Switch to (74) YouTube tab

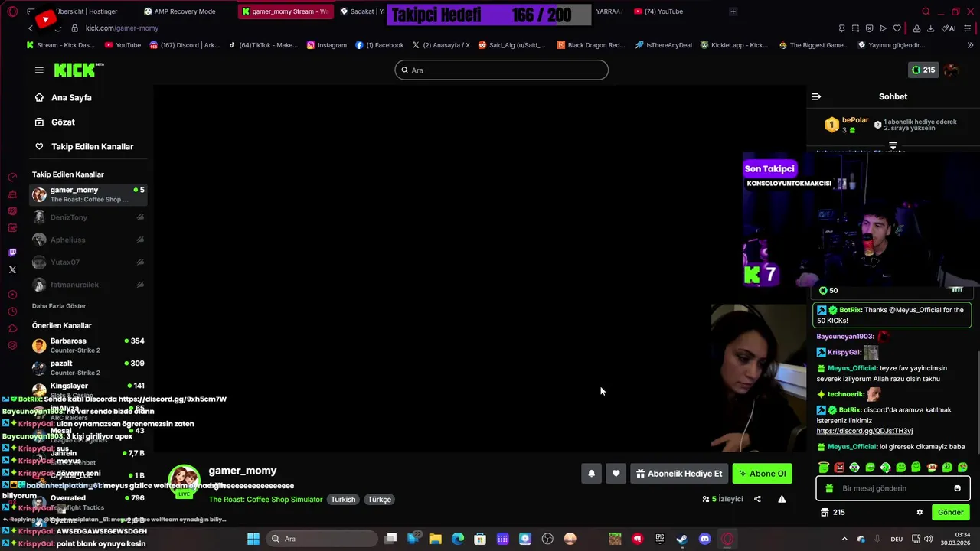(664, 11)
